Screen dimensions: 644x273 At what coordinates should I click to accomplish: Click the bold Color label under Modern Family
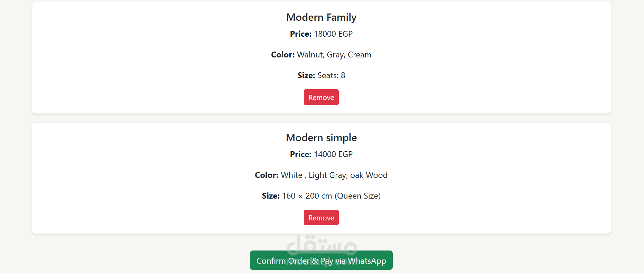click(283, 55)
